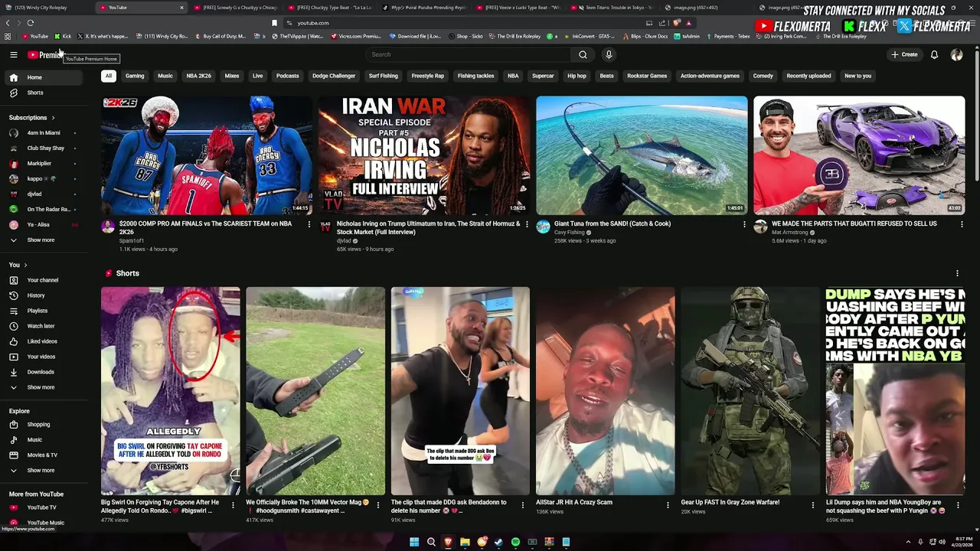
Task: Open Steam from the taskbar
Action: [498, 542]
